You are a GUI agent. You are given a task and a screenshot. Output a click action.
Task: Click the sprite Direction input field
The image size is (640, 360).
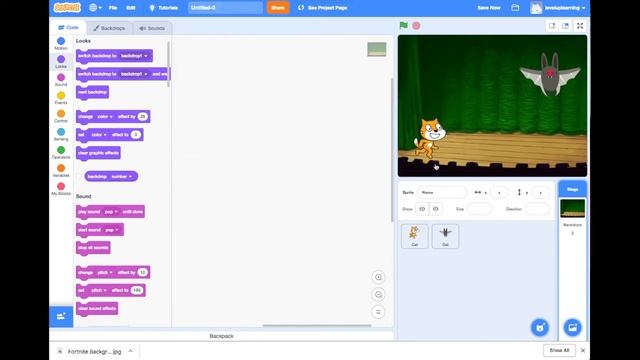coord(537,209)
